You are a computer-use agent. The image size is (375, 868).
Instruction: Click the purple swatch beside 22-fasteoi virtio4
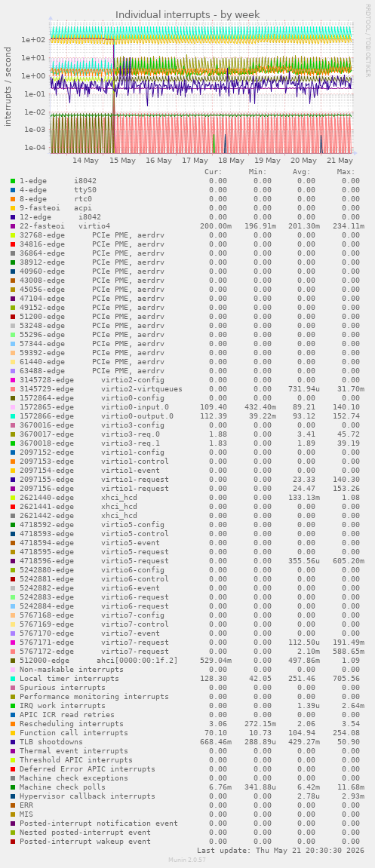pos(13,225)
